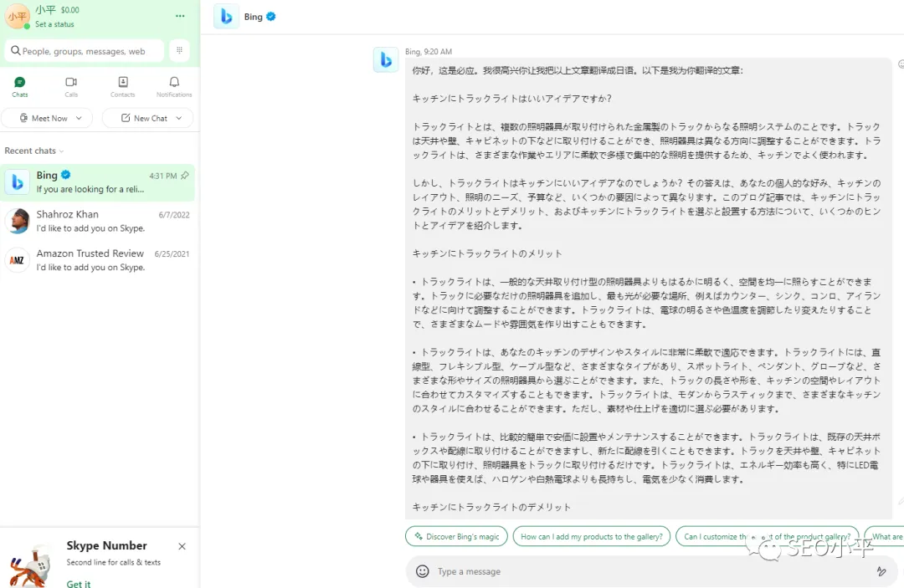904x588 pixels.
Task: Click the 6/25/2021 date on Amazon chat
Action: [172, 254]
